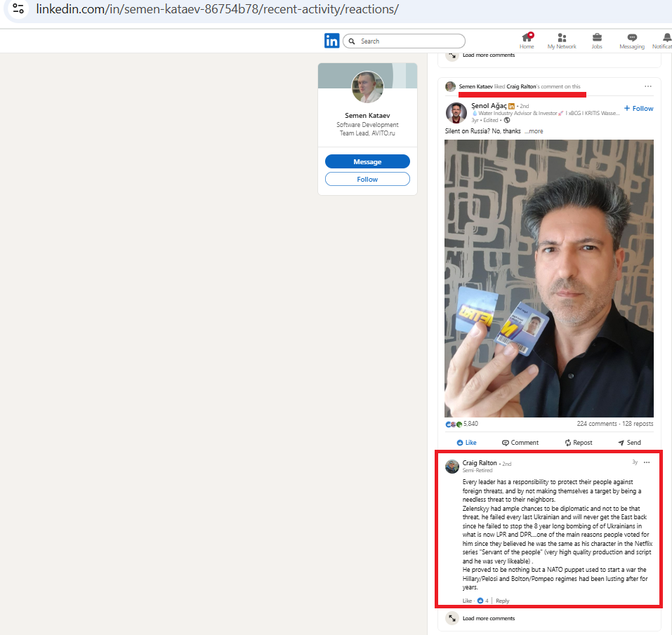Click Craig Ralton's comment avatar
The image size is (672, 635).
(x=452, y=467)
